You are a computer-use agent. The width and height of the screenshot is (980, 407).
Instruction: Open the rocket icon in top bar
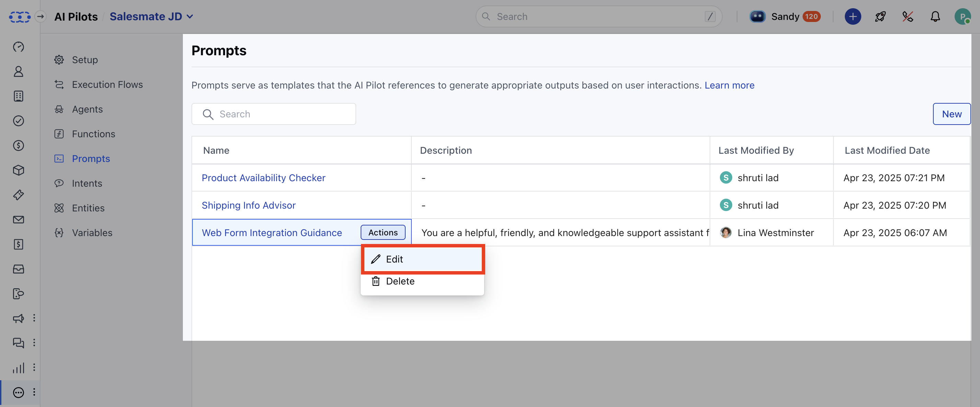pos(880,17)
